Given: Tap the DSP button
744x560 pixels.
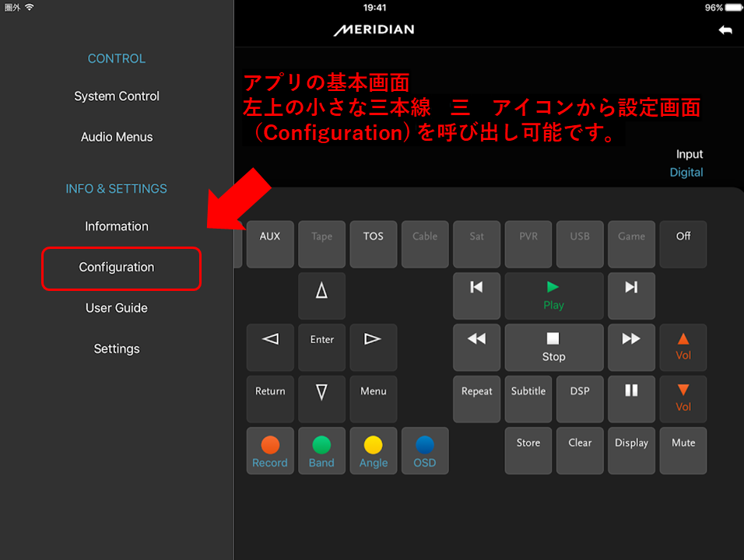Looking at the screenshot, I should [580, 399].
